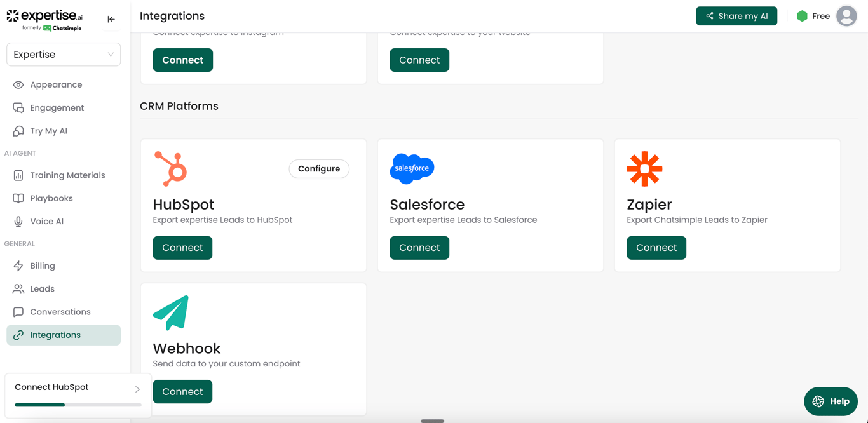Image resolution: width=868 pixels, height=423 pixels.
Task: Click the Chatsimple logo under expertise.ai
Action: pos(62,29)
